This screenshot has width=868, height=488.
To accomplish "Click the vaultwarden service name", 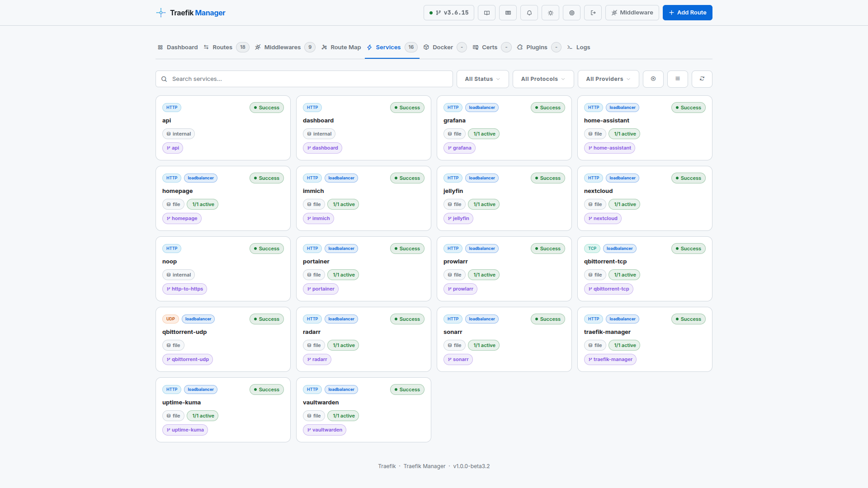I will pyautogui.click(x=321, y=403).
